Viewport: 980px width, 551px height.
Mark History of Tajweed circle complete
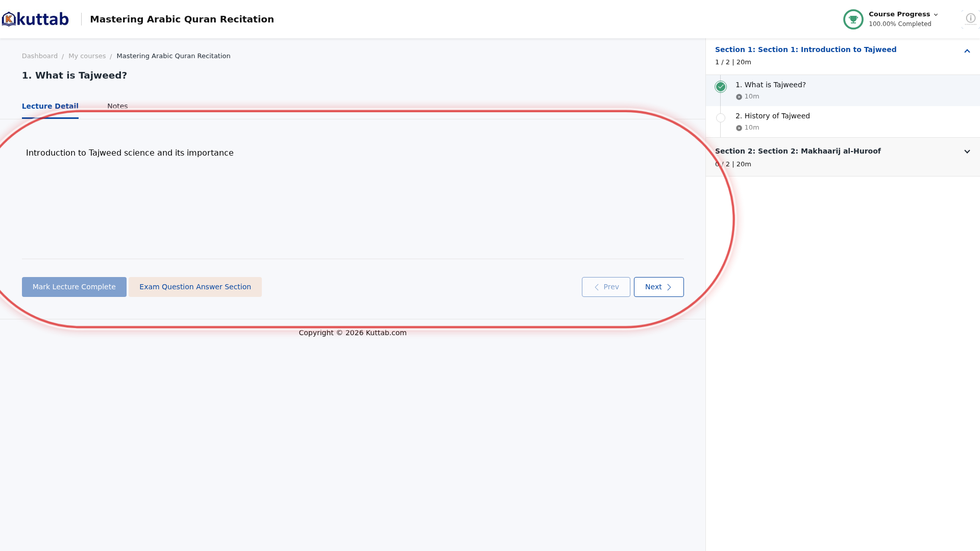coord(720,118)
